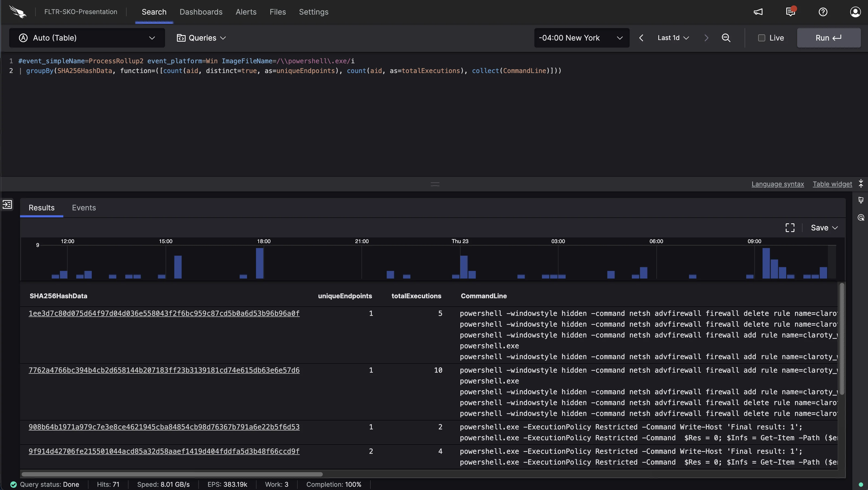Click the query editor resize handle

click(435, 184)
